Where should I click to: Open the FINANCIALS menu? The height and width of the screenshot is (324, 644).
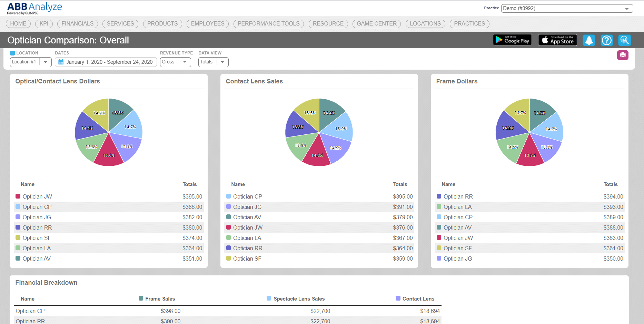[78, 24]
